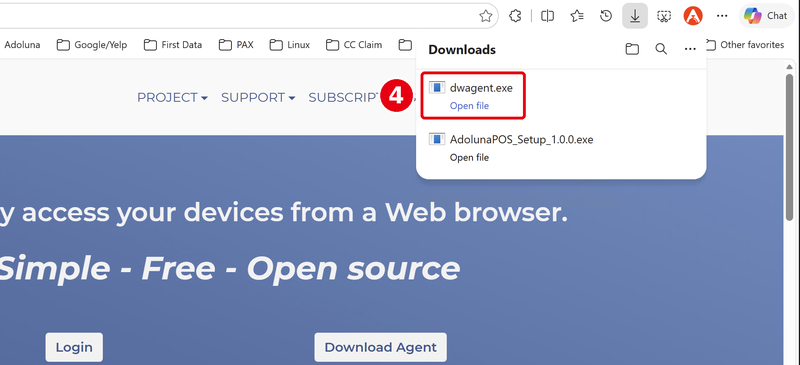The width and height of the screenshot is (800, 365).
Task: Click Open file under dwagent.exe
Action: pyautogui.click(x=469, y=106)
